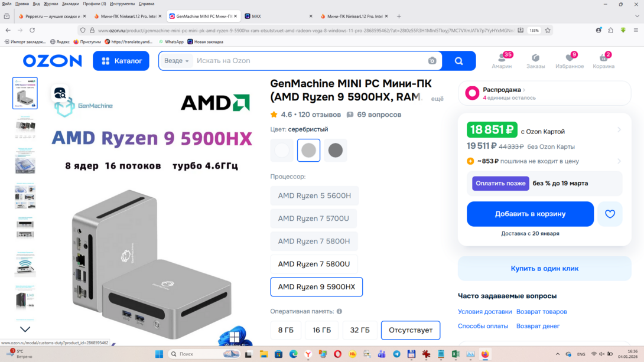Select the dark gray color swatch
This screenshot has width=644, height=362.
(x=336, y=150)
